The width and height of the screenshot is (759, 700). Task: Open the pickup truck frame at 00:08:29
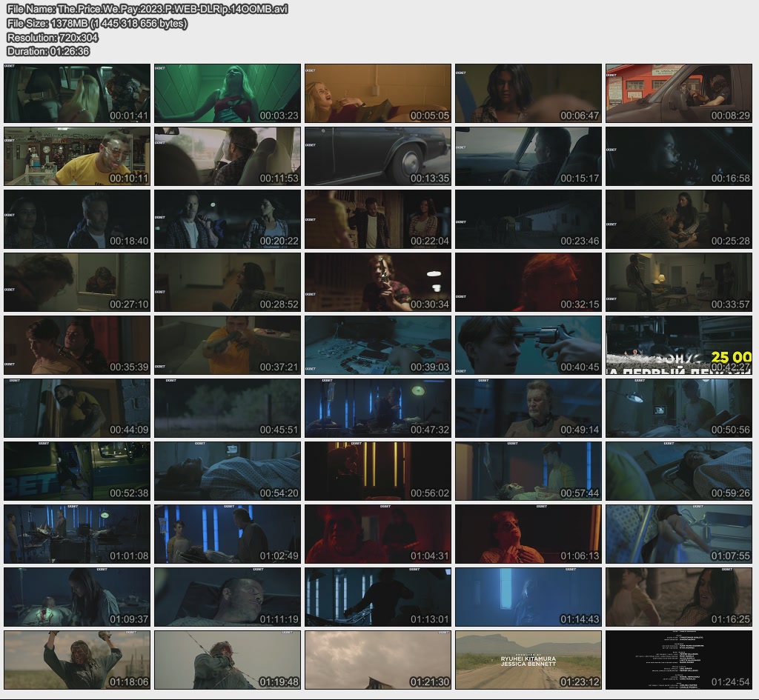tap(678, 93)
